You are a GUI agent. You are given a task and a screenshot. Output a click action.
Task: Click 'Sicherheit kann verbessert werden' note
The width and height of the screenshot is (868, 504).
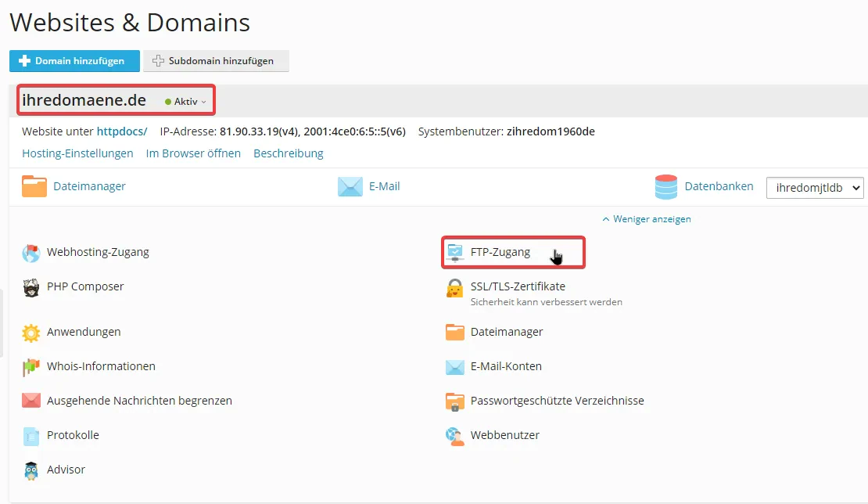[547, 302]
